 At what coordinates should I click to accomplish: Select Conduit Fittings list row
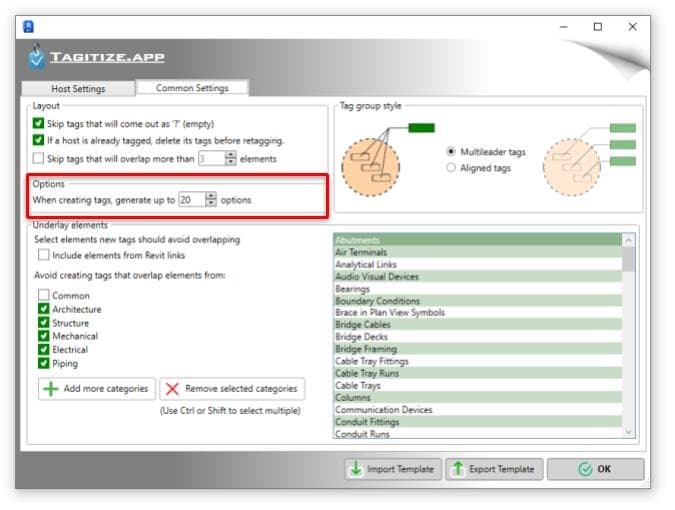[x=478, y=422]
